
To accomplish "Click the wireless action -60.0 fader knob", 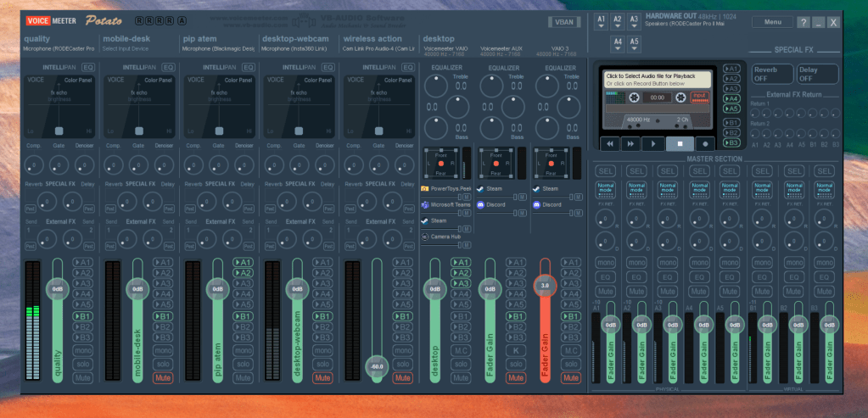I will (x=377, y=366).
